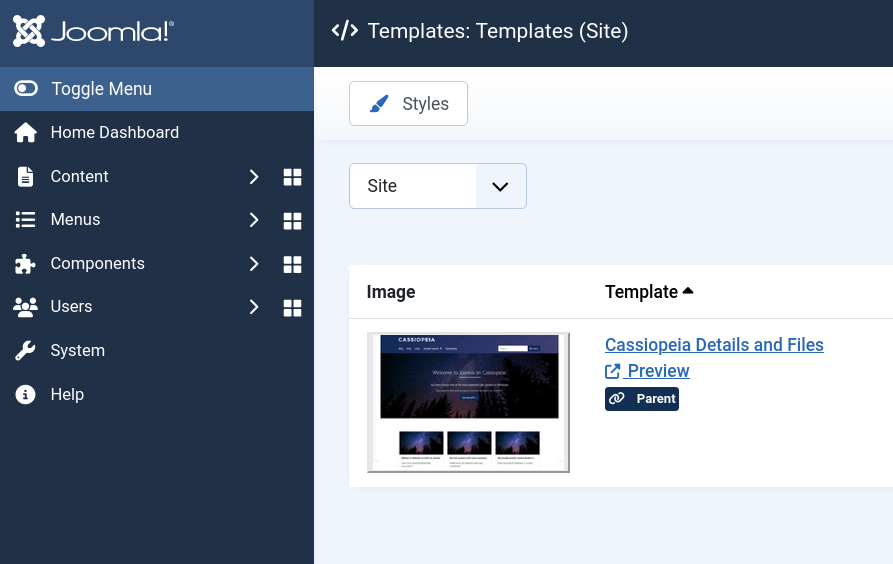Screen dimensions: 893x564
Task: Click the Site dropdown arrow
Action: [500, 187]
